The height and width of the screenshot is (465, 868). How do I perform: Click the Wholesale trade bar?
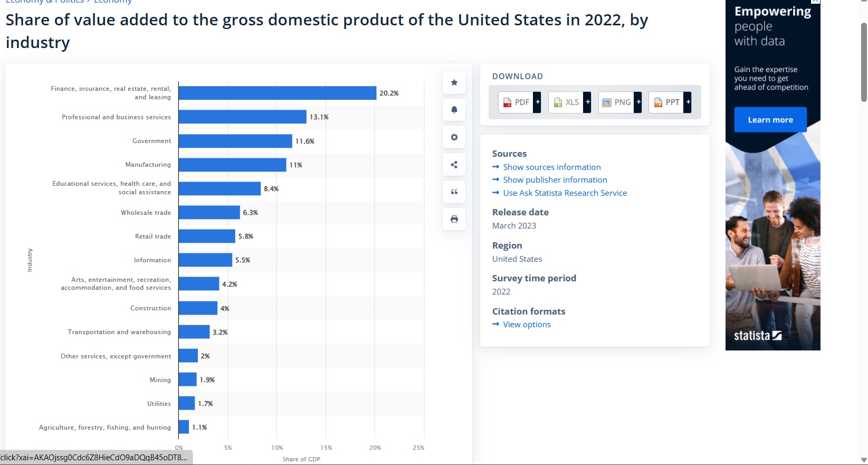coord(209,212)
